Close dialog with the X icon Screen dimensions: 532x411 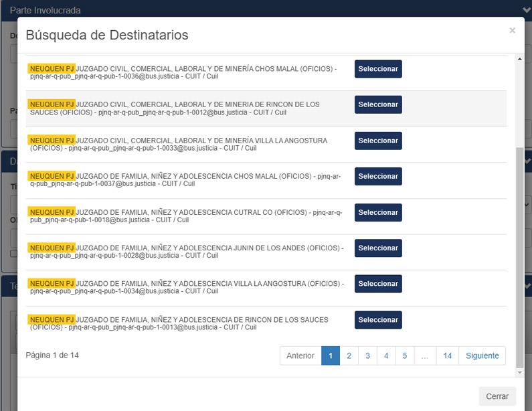[x=512, y=31]
